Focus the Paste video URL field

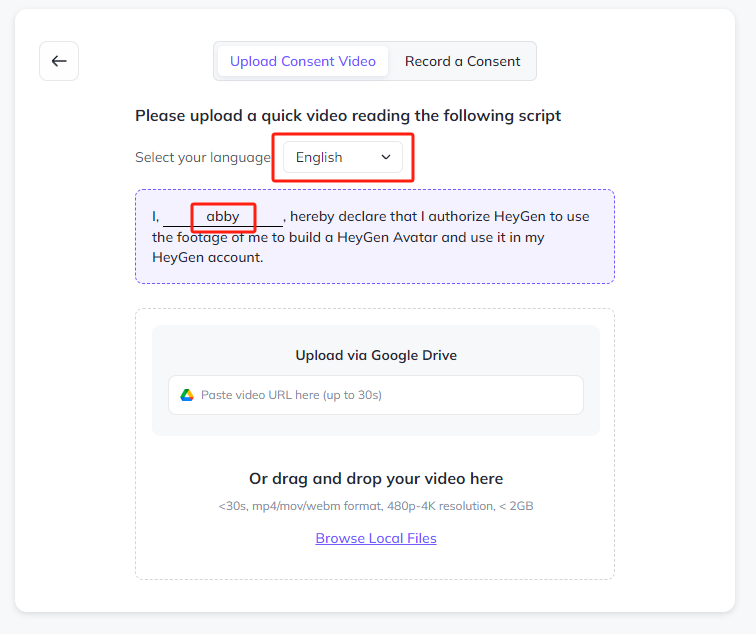pos(376,395)
